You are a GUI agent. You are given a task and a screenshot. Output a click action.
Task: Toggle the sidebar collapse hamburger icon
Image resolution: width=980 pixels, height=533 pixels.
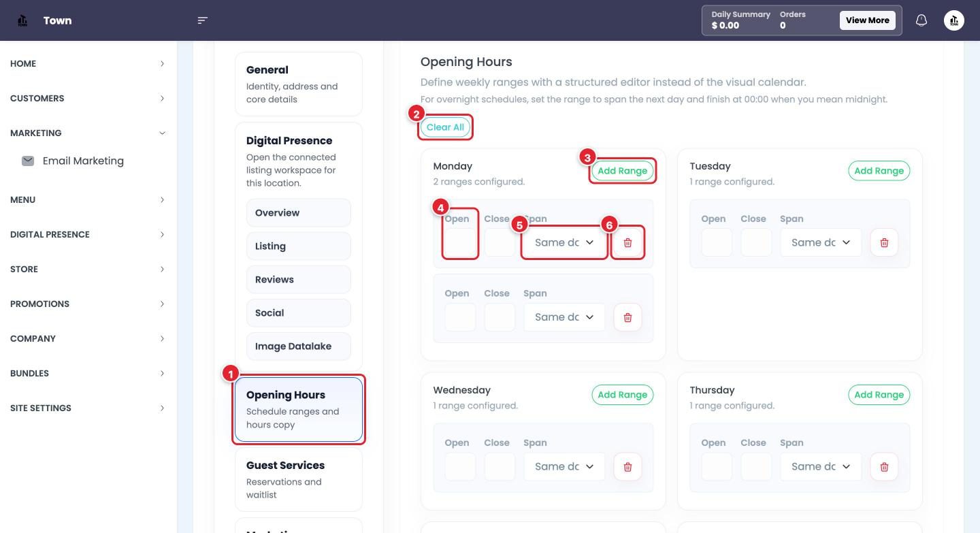(202, 20)
